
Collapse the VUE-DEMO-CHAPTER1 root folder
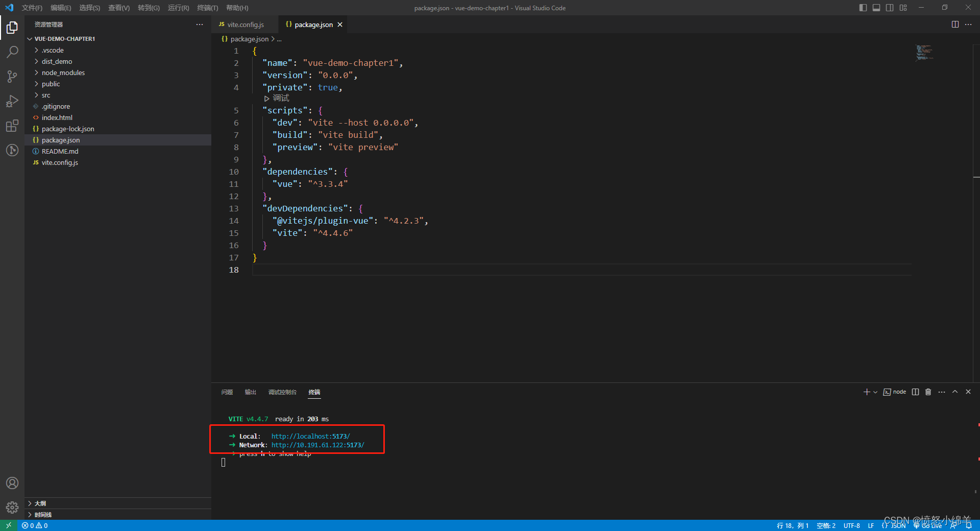[118, 39]
